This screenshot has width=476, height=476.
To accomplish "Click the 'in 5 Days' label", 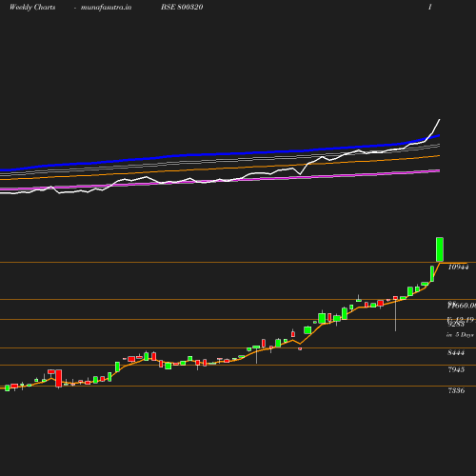I will 460,335.
